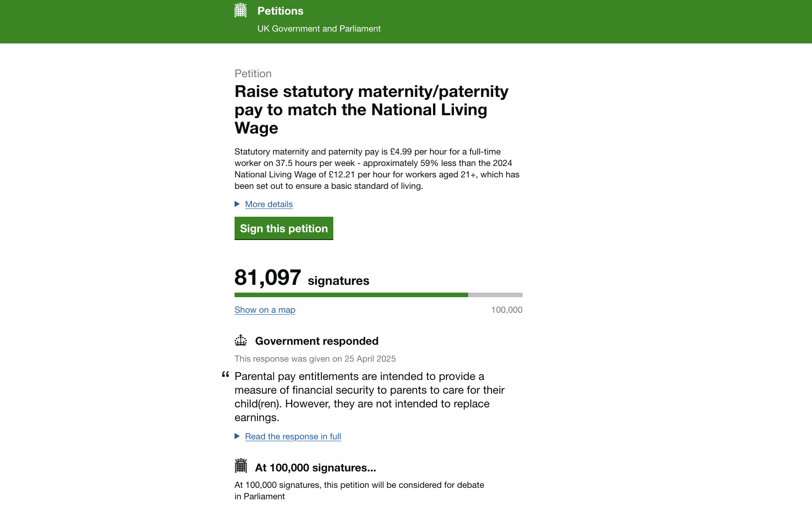
Task: Click the 100,000 target number label
Action: [x=507, y=310]
